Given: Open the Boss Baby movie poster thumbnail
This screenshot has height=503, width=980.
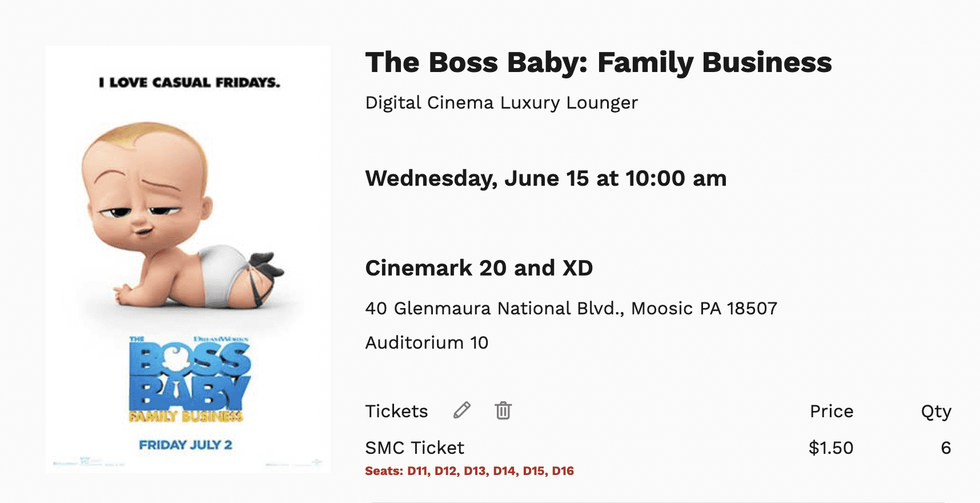Looking at the screenshot, I should (188, 259).
